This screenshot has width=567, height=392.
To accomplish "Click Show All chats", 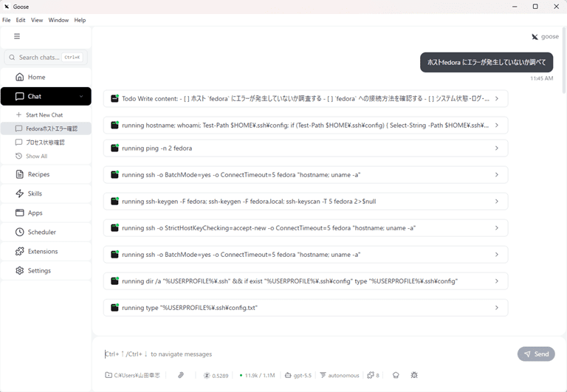I will (46, 156).
